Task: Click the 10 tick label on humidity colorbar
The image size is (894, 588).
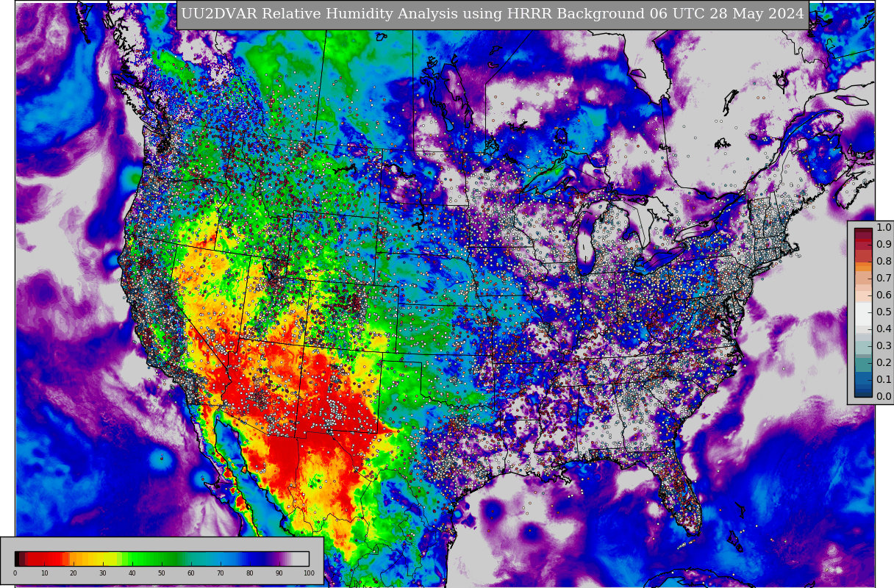Action: tap(44, 573)
